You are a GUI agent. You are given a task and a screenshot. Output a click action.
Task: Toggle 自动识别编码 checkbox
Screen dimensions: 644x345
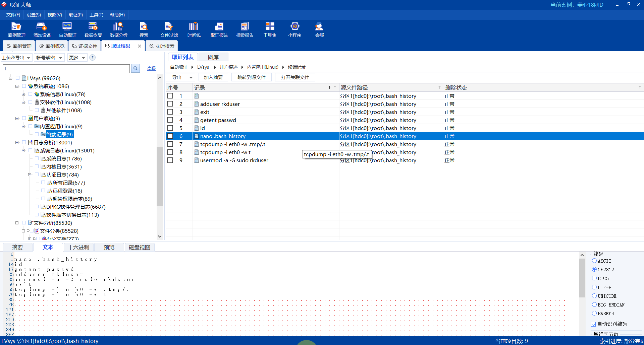tap(593, 324)
